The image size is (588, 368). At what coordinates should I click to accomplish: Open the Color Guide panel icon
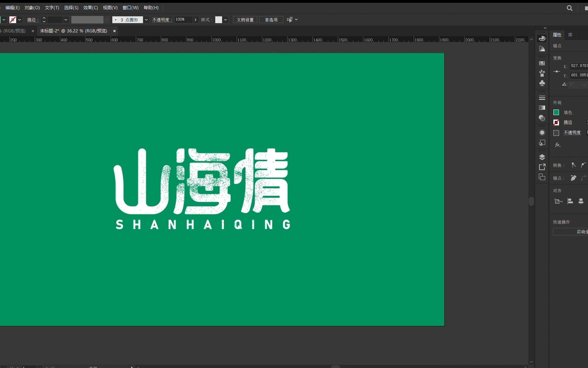pyautogui.click(x=542, y=49)
